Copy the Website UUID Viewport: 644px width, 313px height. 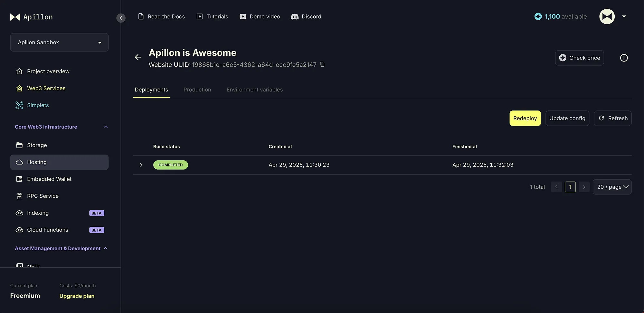322,64
